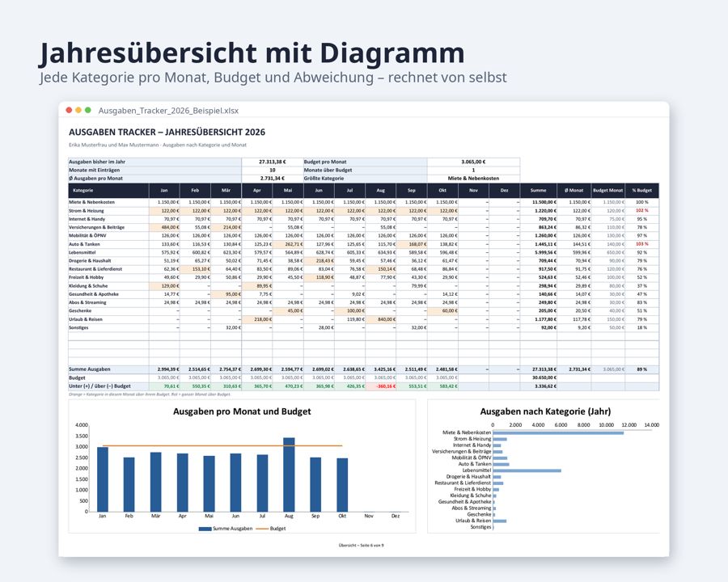Select the Ø Ausgaben pro Monat label cell
This screenshot has height=582, width=728.
[154, 178]
